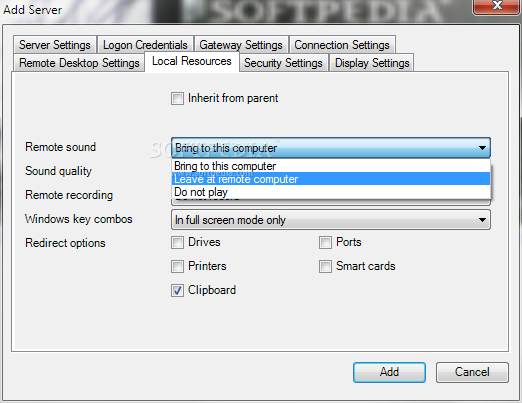This screenshot has width=522, height=403.
Task: Cancel the Add Server dialog
Action: point(472,372)
